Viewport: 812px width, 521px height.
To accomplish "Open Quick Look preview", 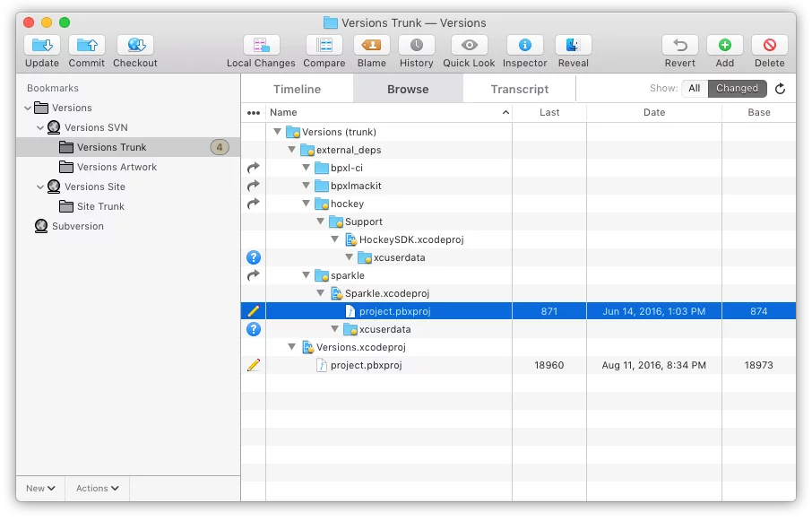I will pos(469,45).
